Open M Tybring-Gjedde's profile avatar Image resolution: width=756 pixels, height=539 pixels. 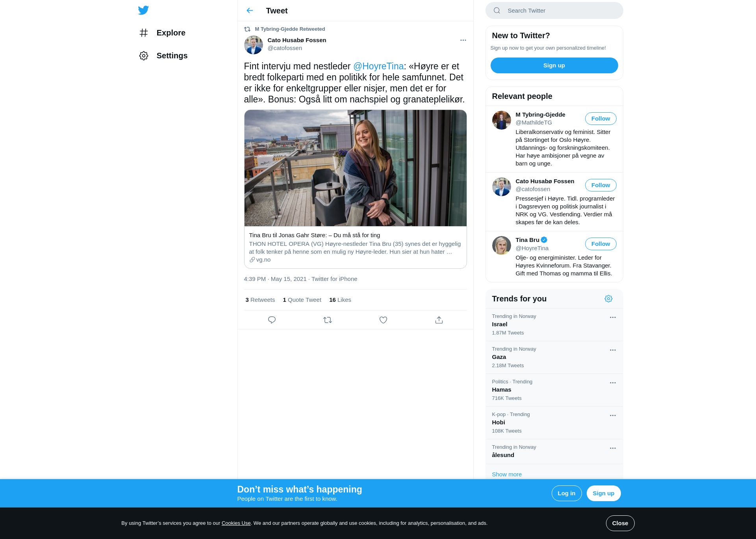tap(501, 120)
